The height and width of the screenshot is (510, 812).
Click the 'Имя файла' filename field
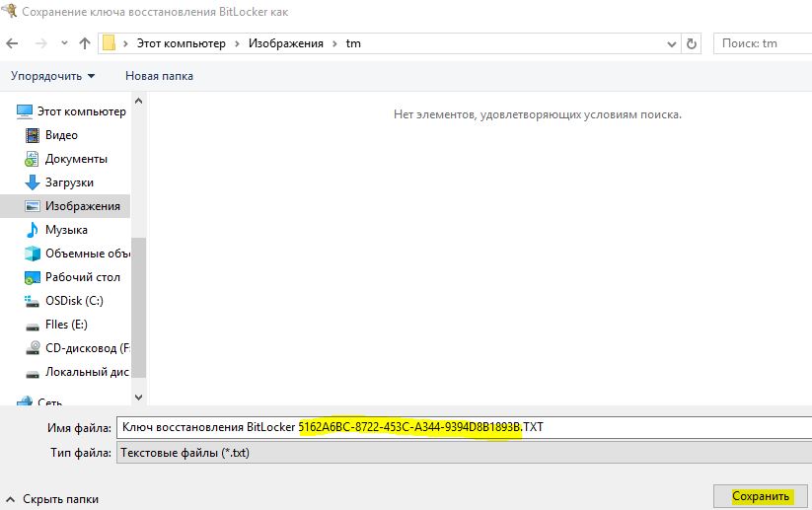point(465,428)
